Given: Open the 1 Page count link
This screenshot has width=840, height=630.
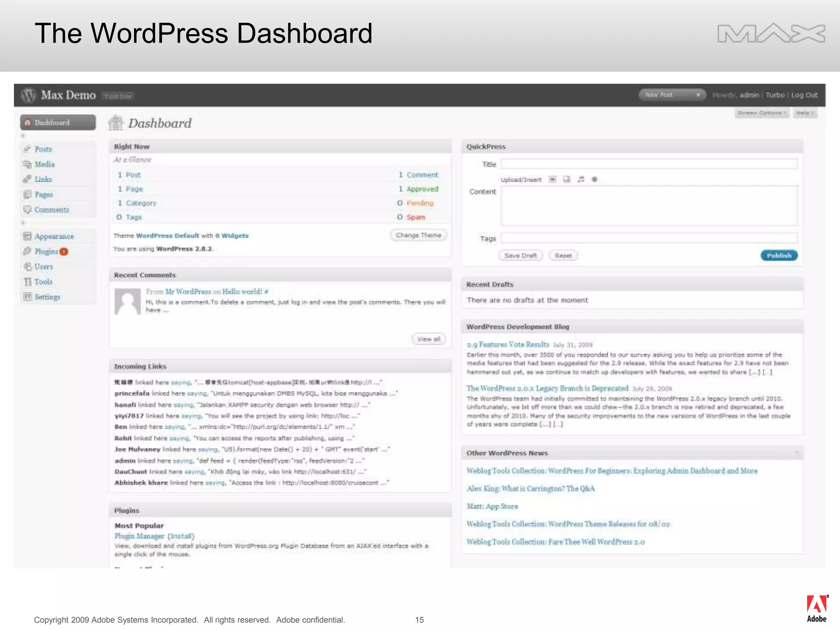Looking at the screenshot, I should coord(130,189).
